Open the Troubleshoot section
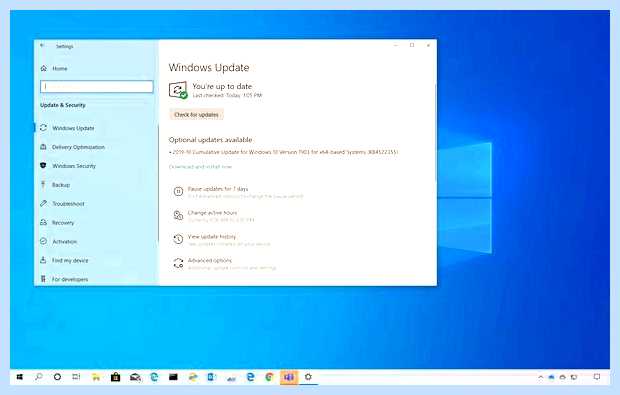 click(x=68, y=204)
